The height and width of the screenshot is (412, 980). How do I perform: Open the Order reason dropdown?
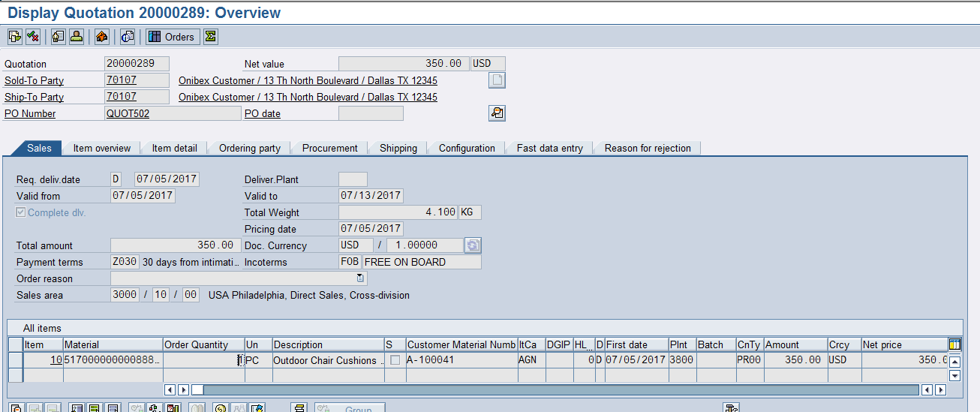click(360, 278)
